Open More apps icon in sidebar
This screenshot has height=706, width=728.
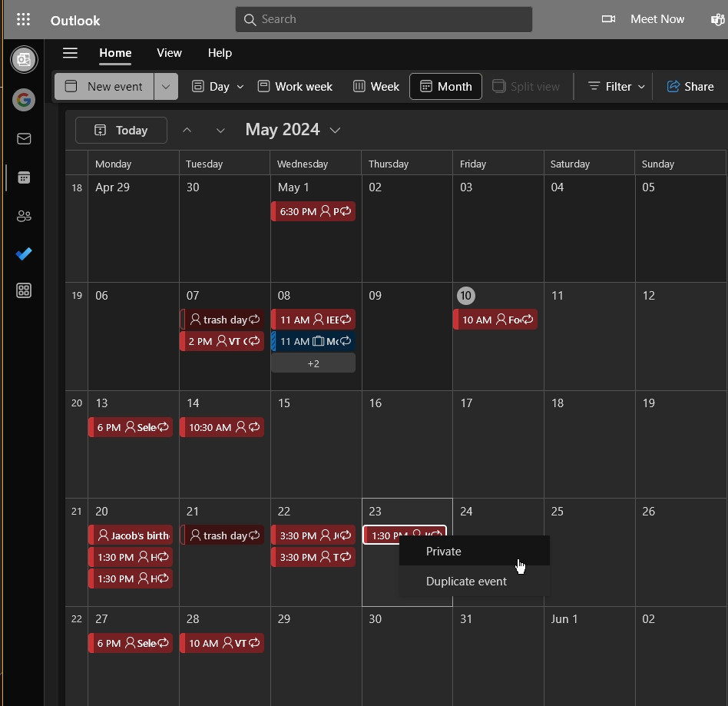(x=24, y=290)
